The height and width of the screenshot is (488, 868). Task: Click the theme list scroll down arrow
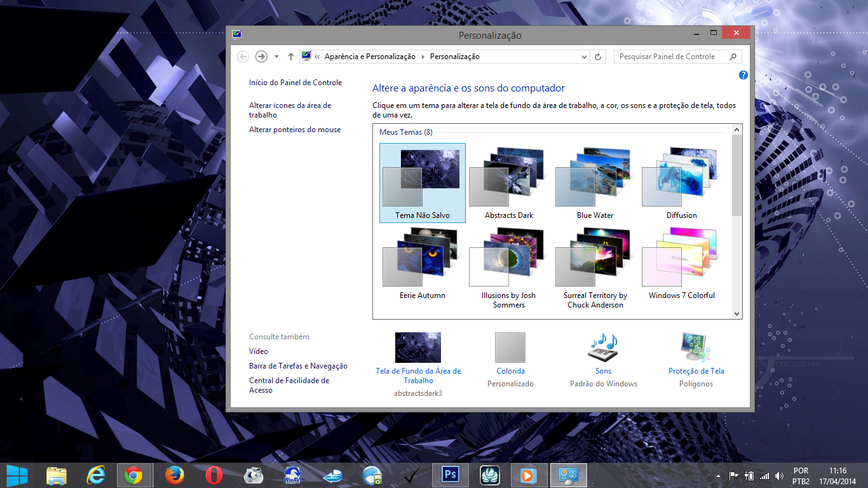tap(737, 314)
